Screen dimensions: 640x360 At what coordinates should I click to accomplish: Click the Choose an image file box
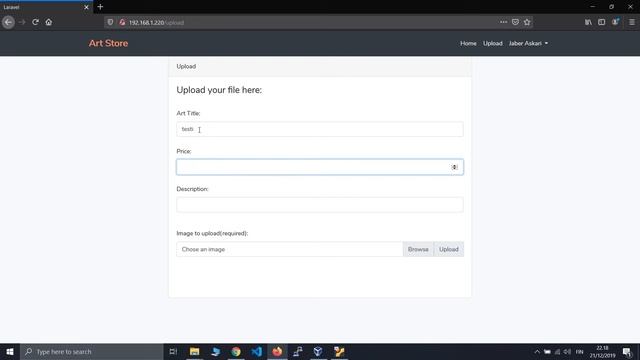tap(289, 249)
